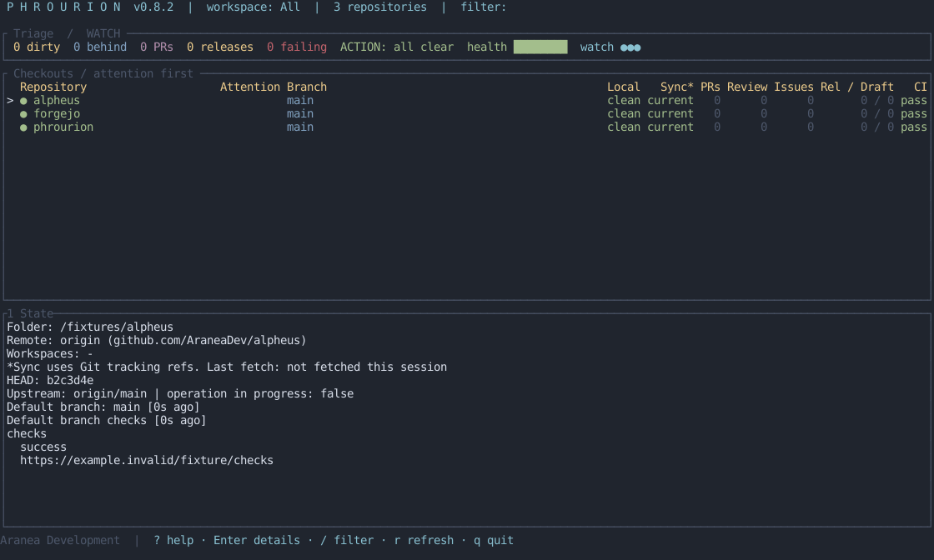Screen dimensions: 934x560
Task: Click the PHROURION v0.8.2 title
Action: coord(90,7)
